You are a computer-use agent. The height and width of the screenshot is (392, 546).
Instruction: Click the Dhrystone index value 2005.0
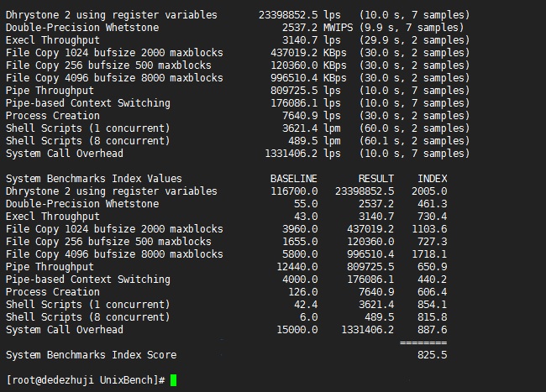click(x=428, y=191)
